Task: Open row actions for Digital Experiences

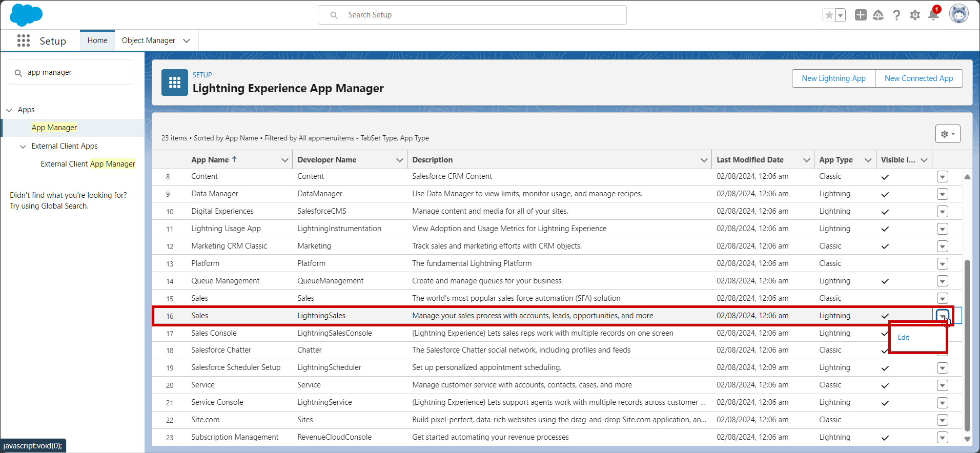Action: [942, 212]
